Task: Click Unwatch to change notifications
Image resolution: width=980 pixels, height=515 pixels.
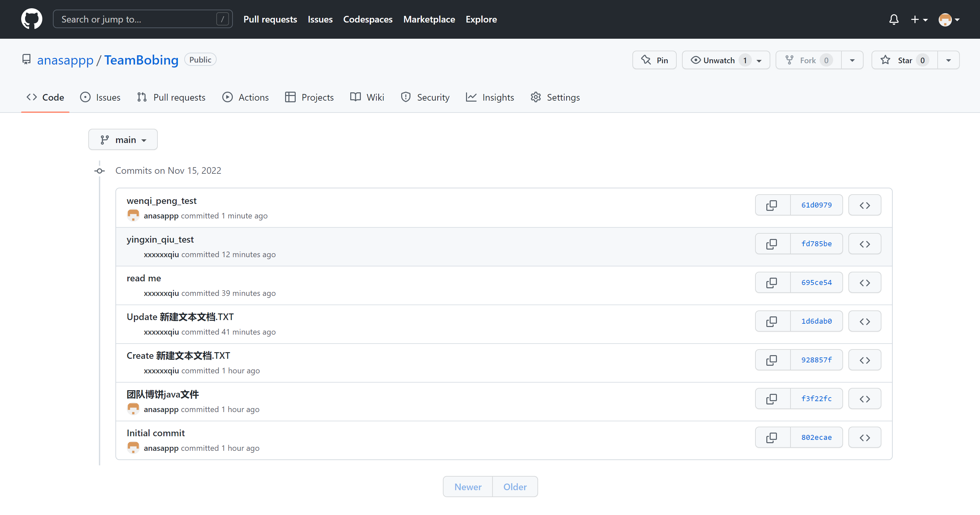Action: (718, 60)
